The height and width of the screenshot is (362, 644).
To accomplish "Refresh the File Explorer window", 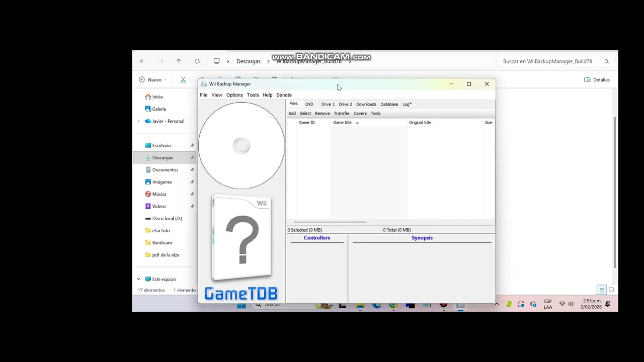I will 197,61.
